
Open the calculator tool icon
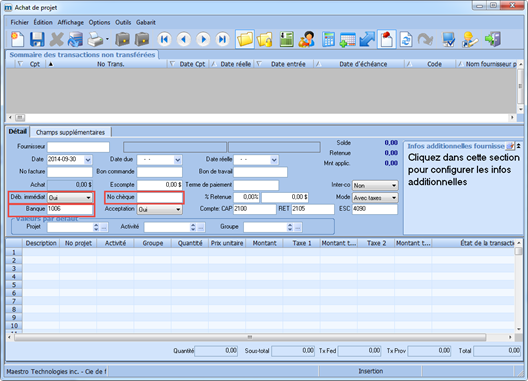point(328,39)
